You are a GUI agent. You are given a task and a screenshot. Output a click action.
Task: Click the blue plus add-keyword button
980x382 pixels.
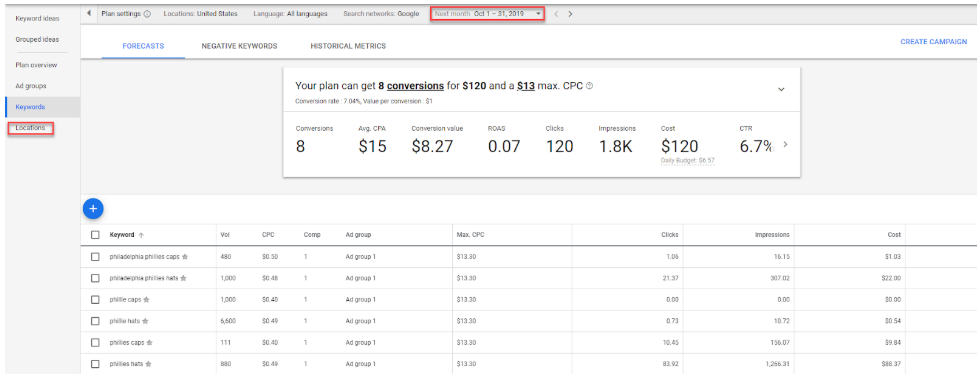click(x=93, y=208)
